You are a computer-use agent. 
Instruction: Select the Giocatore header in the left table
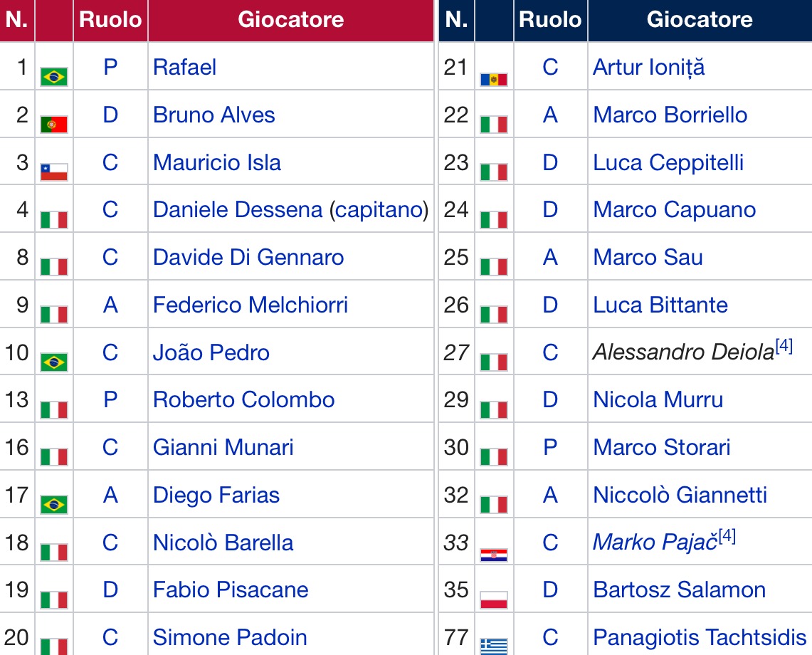point(290,19)
